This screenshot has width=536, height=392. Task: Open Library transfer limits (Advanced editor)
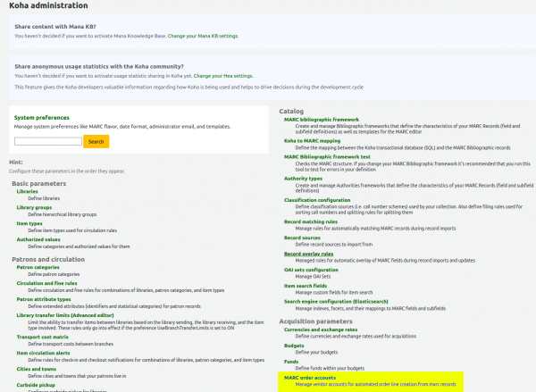click(x=65, y=315)
